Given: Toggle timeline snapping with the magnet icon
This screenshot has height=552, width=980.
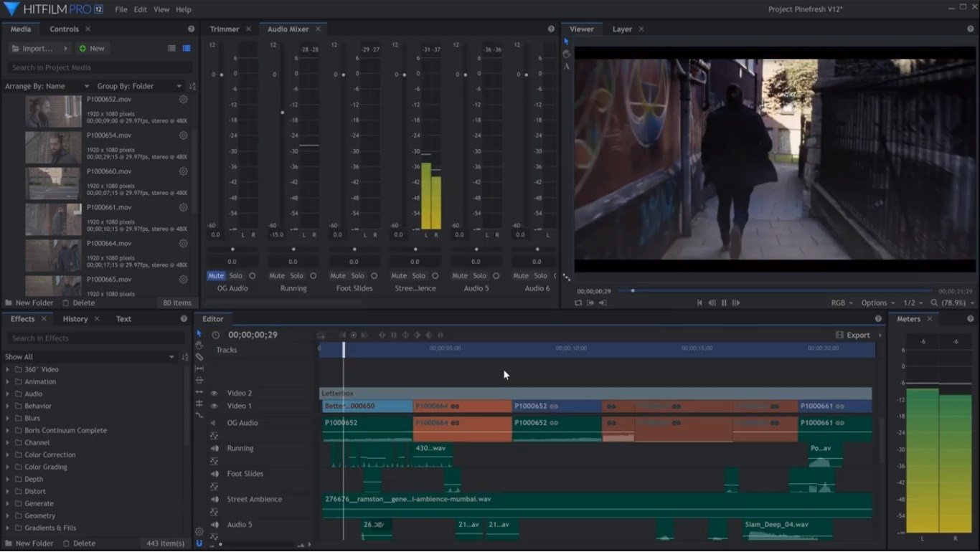Looking at the screenshot, I should (199, 543).
